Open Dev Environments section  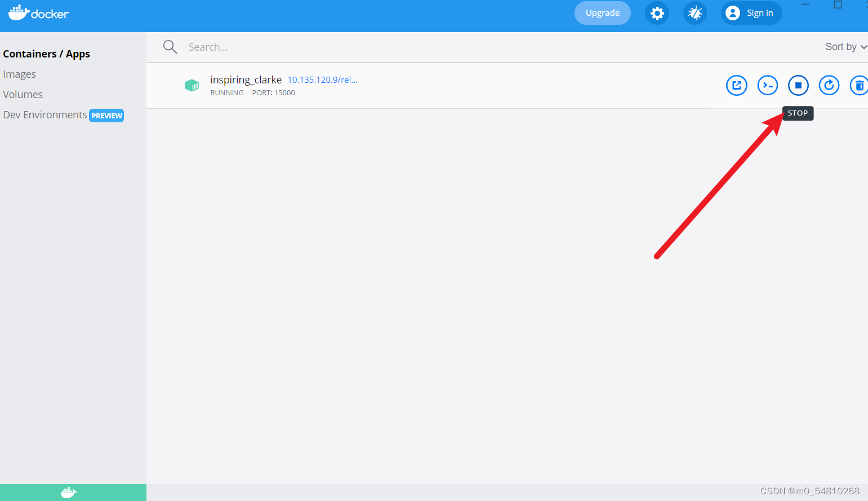pos(45,115)
